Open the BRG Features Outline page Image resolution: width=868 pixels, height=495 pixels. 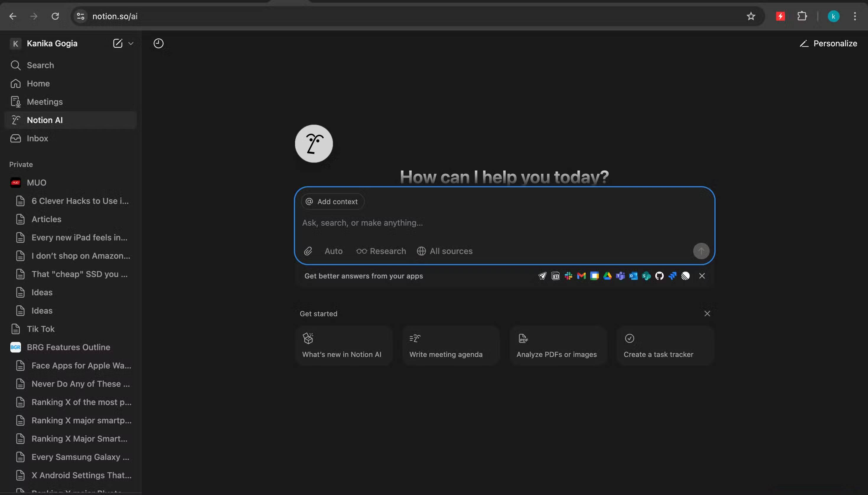[69, 347]
